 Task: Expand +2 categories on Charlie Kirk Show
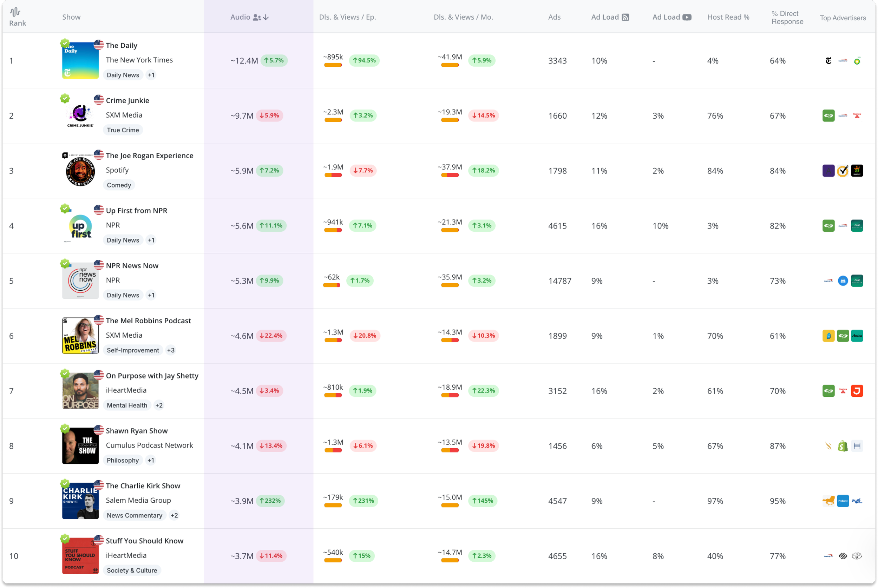[x=174, y=515]
